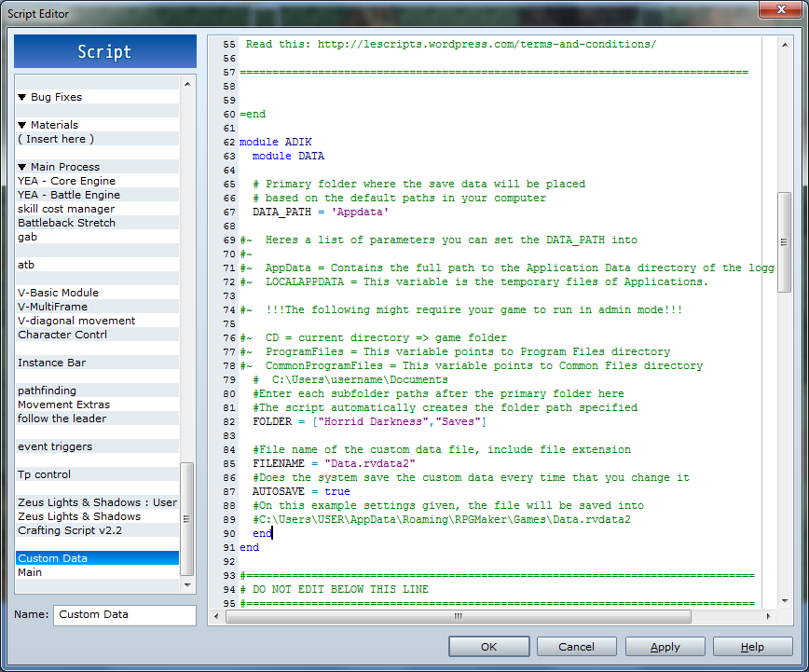
Task: Open Zeus Lights & Shadows : User script
Action: (x=98, y=502)
